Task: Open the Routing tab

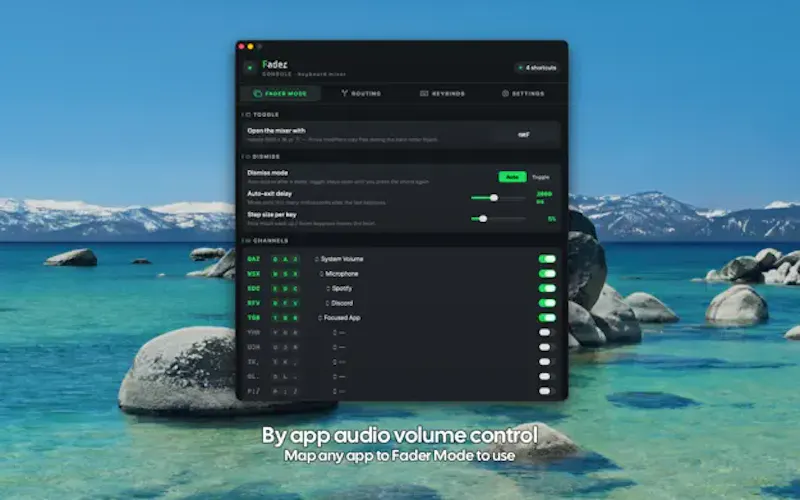Action: coord(361,93)
